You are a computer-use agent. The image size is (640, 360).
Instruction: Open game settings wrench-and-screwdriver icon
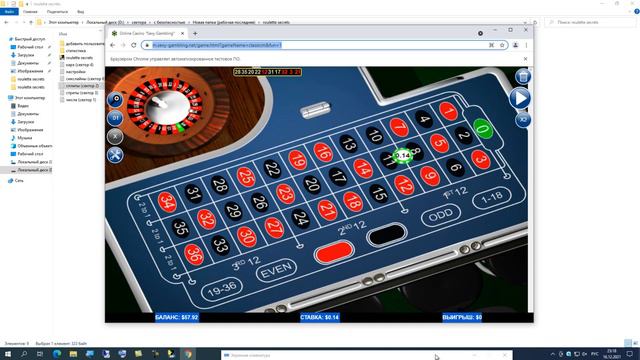click(115, 155)
